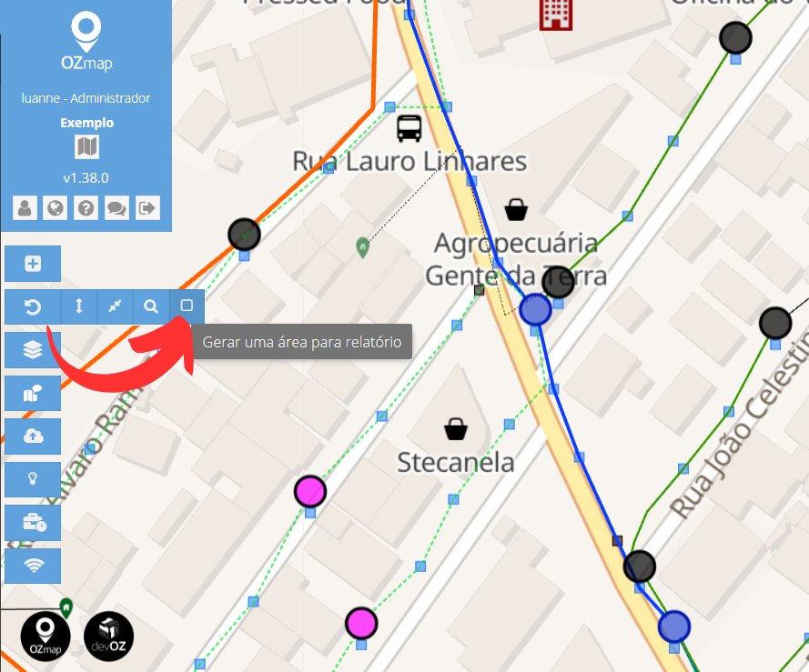
Task: Click the undo rotate arrow tool
Action: point(33,306)
